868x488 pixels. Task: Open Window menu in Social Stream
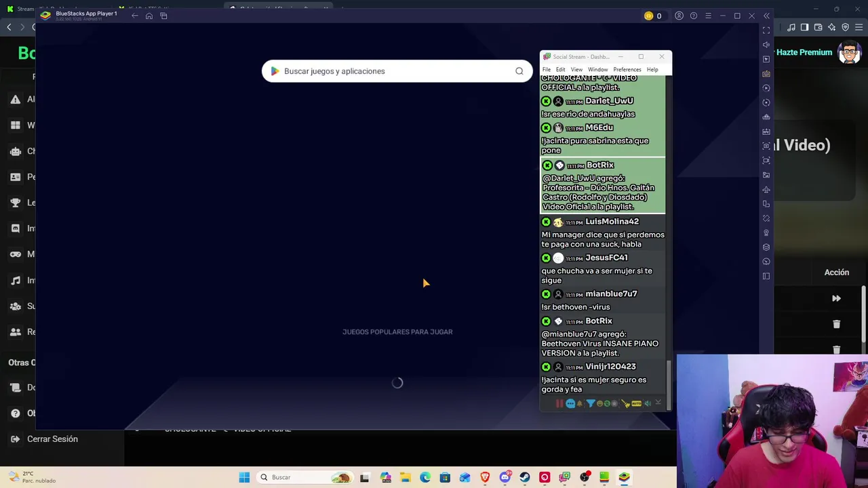(597, 70)
